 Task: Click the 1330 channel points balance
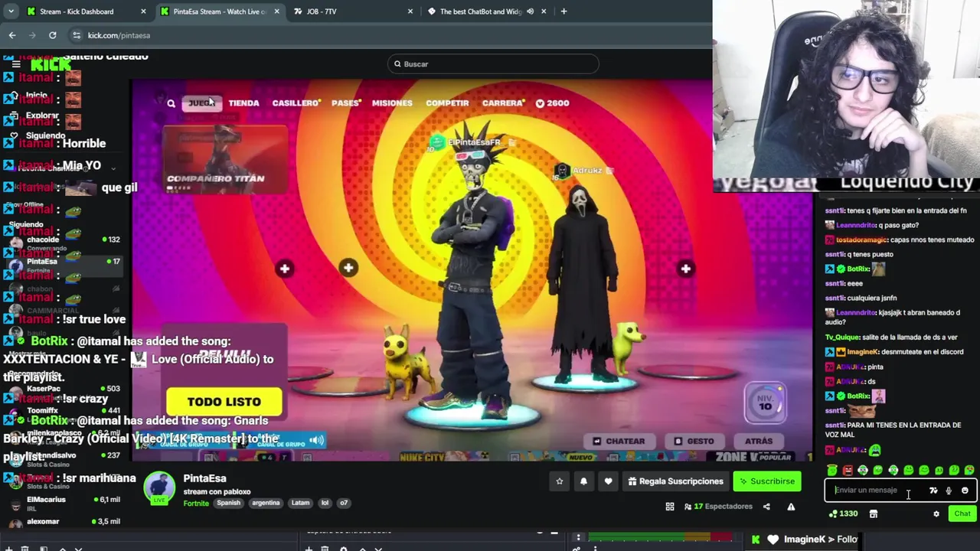(843, 514)
